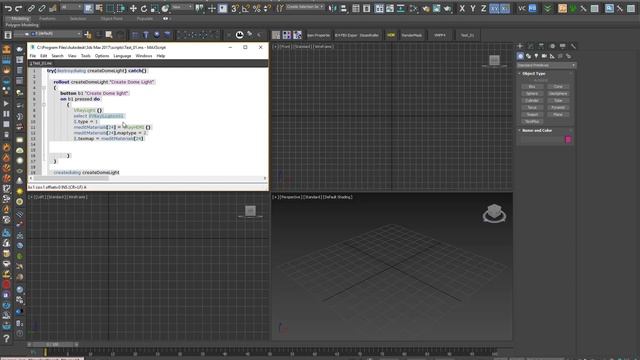Image resolution: width=640 pixels, height=360 pixels.
Task: Click the editor horizontal scrollbar
Action: (148, 178)
